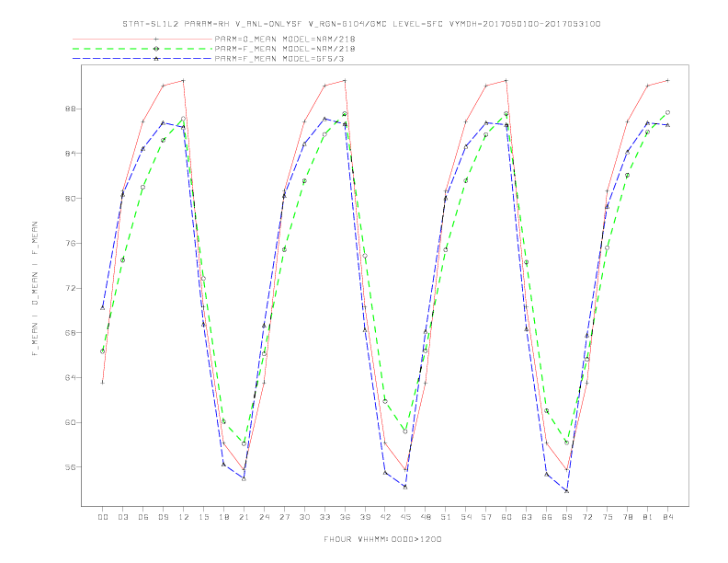This screenshot has height=563, width=728.
Task: Select legend entry PARM=F_MEAN MODEL=GFS/3
Action: (279, 59)
